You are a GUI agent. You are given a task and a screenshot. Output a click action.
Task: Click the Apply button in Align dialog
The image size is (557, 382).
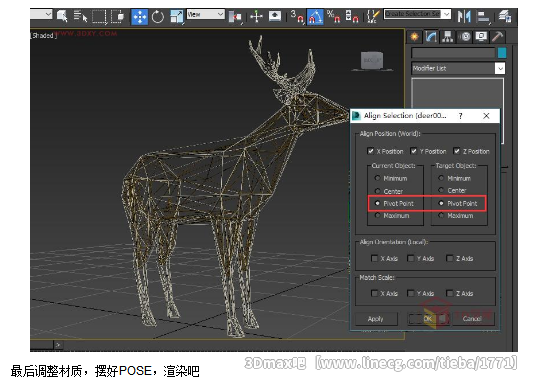(376, 319)
